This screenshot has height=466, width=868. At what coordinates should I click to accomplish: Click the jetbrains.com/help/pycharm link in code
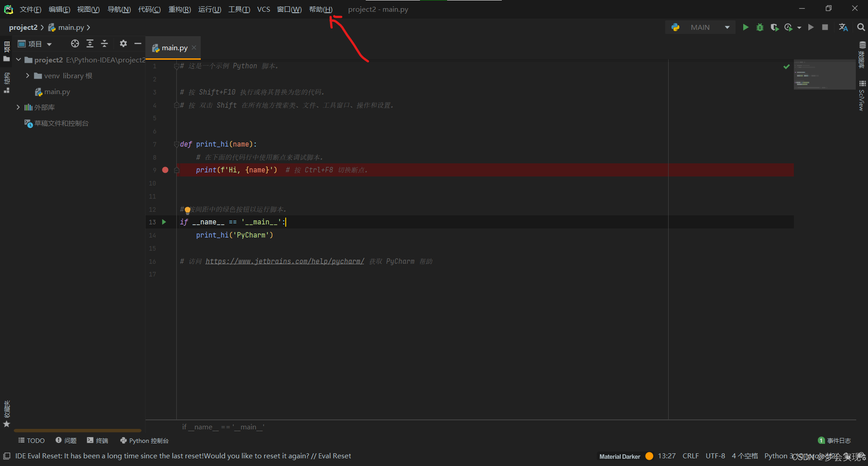tap(285, 262)
